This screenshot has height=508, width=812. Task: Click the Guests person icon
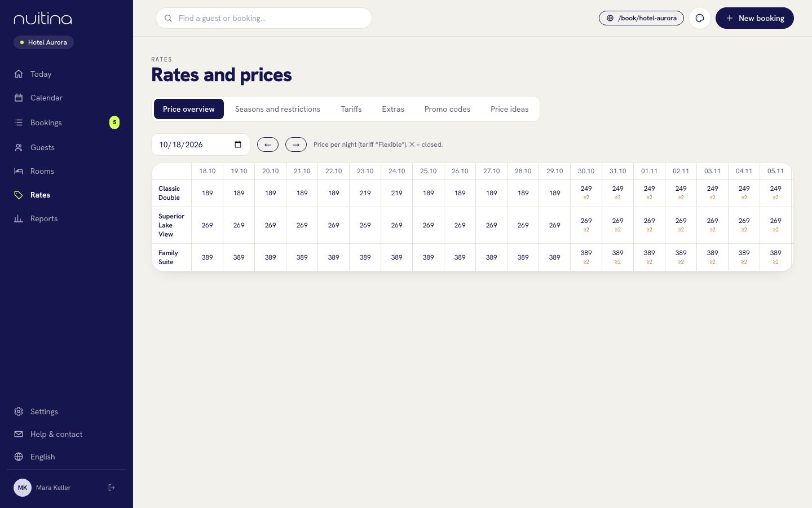[19, 147]
